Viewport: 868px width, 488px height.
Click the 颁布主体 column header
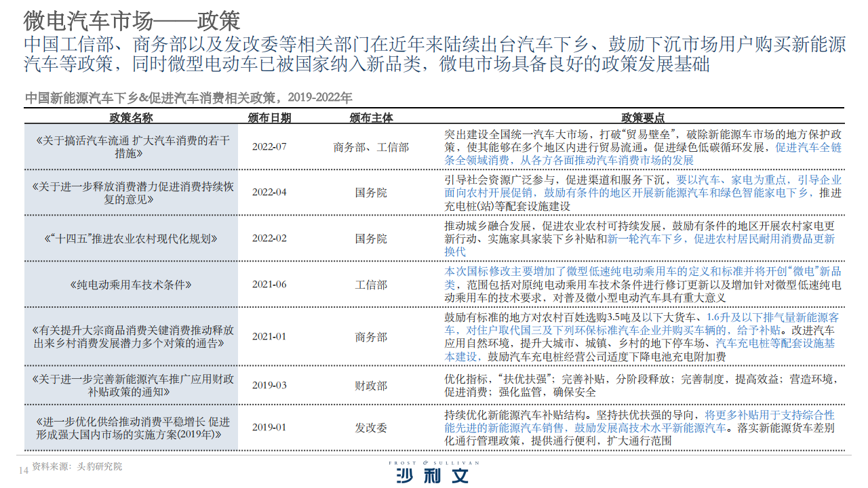[371, 117]
